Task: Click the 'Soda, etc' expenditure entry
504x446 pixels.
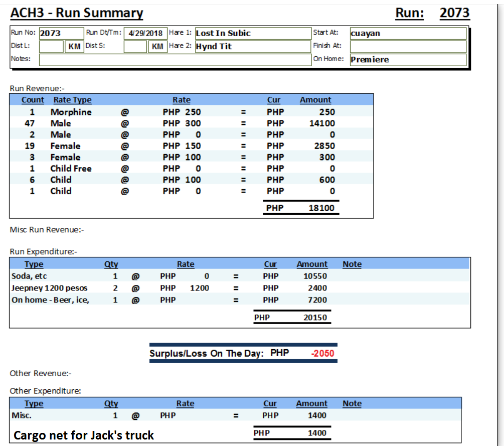Action: click(29, 276)
